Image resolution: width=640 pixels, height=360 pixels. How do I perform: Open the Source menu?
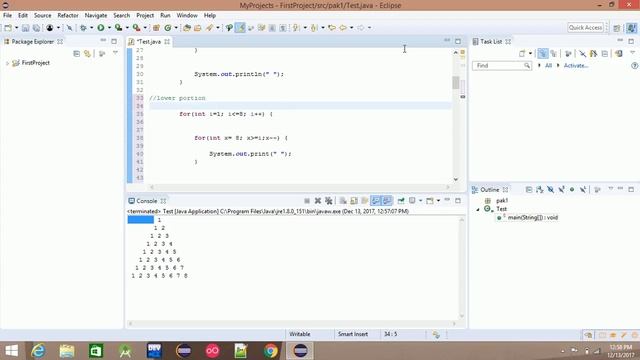click(x=42, y=16)
